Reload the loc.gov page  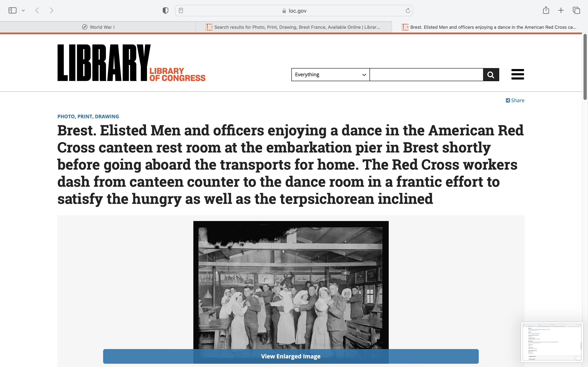coord(408,10)
